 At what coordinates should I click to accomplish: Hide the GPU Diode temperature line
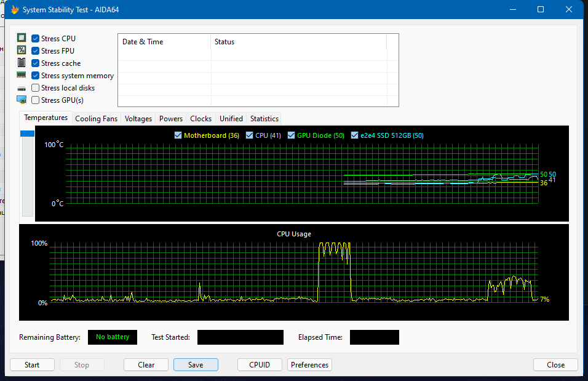click(291, 135)
